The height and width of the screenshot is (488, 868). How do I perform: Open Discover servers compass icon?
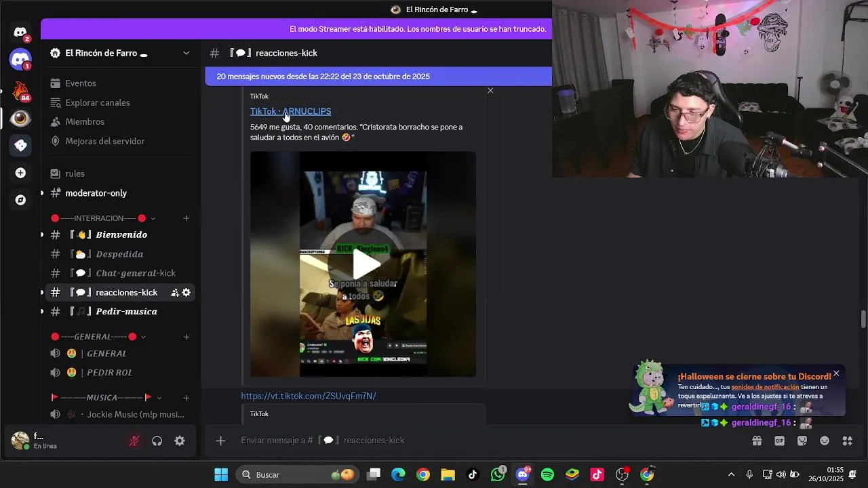coord(20,200)
